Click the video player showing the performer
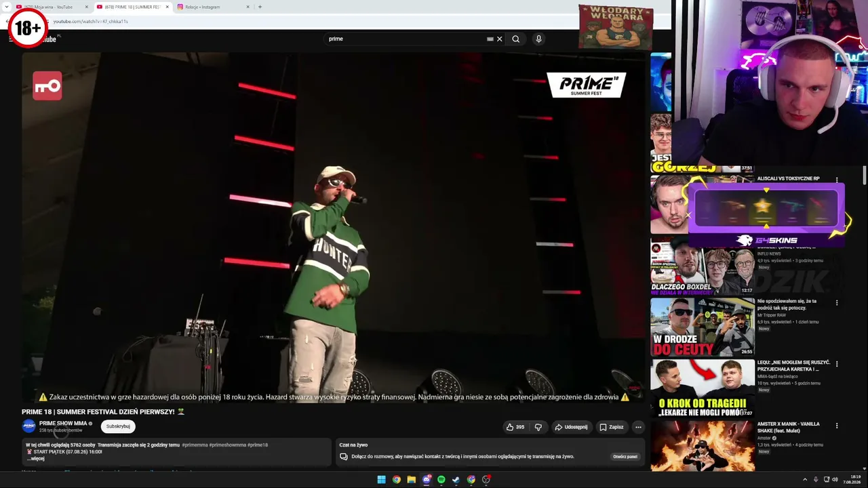The height and width of the screenshot is (488, 868). 334,228
